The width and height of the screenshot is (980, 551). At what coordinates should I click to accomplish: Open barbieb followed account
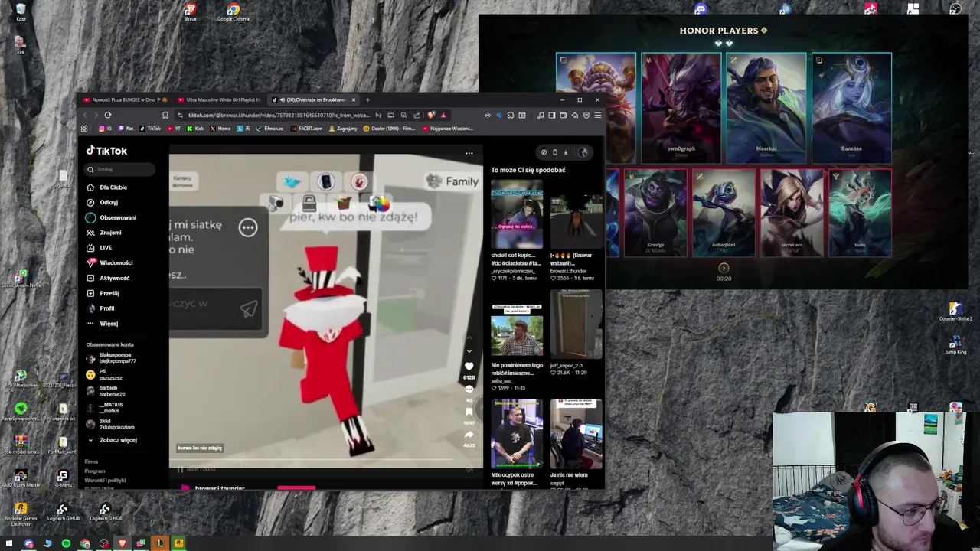click(106, 391)
